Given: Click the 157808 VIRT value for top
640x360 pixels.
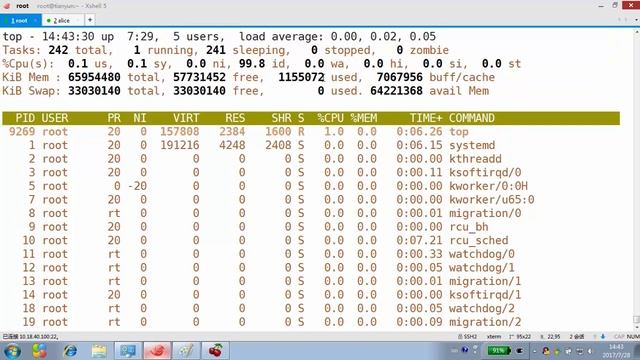Looking at the screenshot, I should 180,131.
